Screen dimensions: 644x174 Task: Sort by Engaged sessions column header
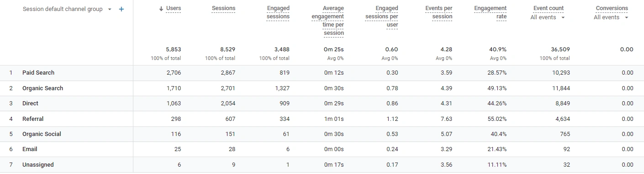click(278, 12)
